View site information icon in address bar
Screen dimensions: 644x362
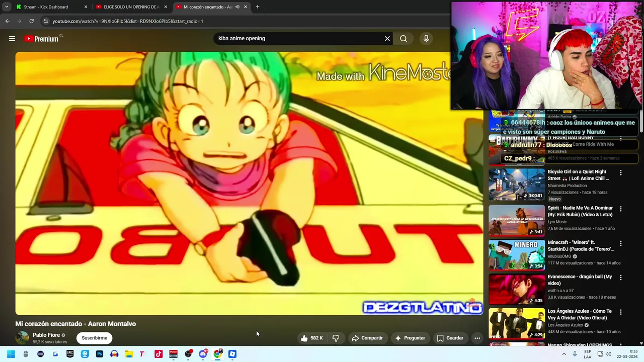pos(46,21)
